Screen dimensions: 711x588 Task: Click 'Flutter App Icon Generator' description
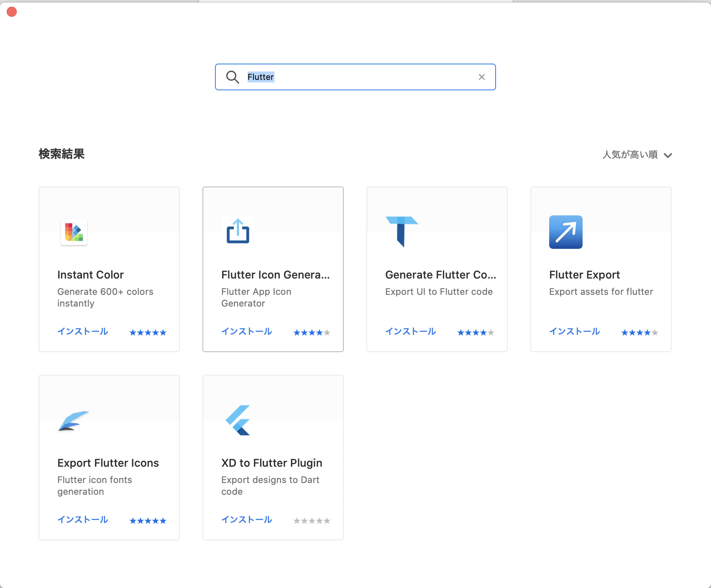[x=256, y=297]
